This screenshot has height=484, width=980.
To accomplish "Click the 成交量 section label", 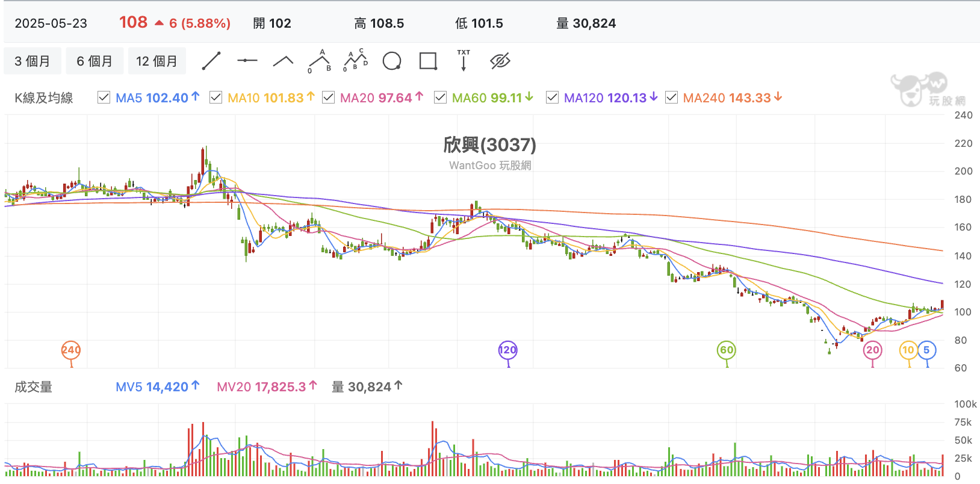I will tap(34, 387).
